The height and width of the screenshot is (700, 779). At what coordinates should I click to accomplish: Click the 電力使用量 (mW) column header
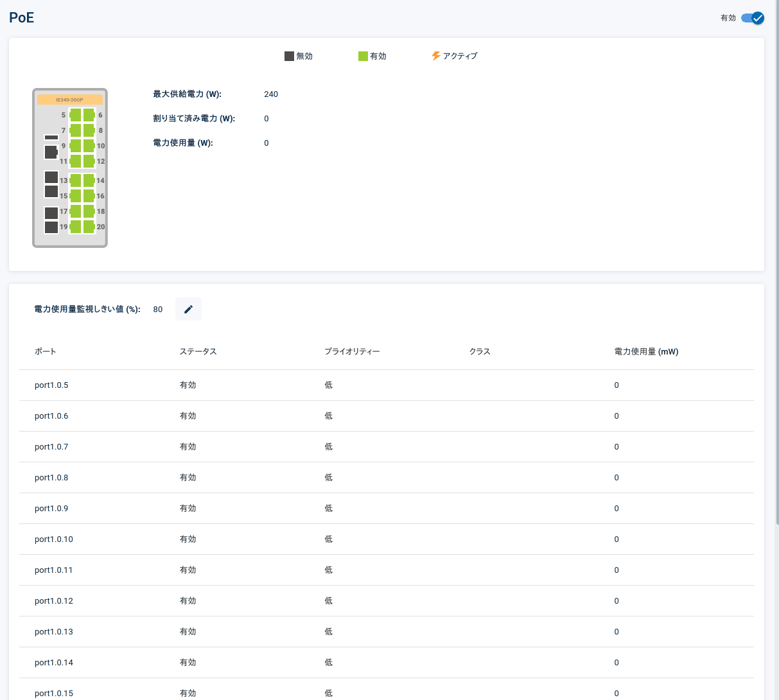(646, 351)
